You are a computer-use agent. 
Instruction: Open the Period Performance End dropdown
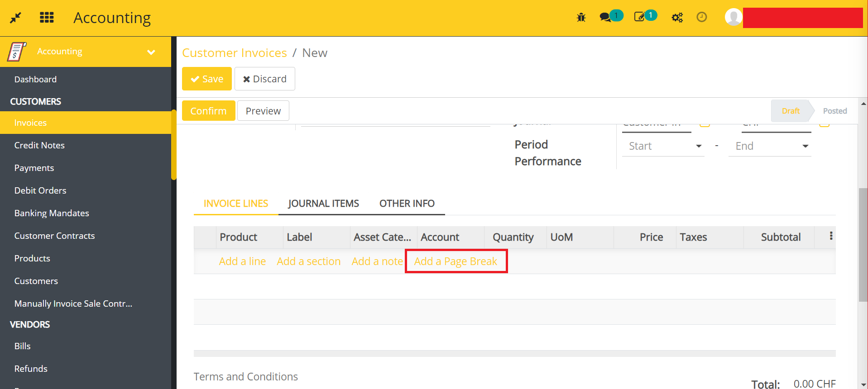tap(770, 146)
